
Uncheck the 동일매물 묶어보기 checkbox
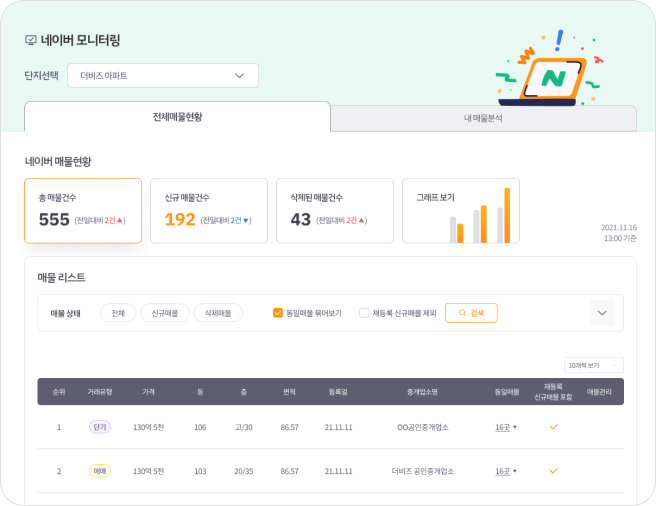tap(278, 313)
